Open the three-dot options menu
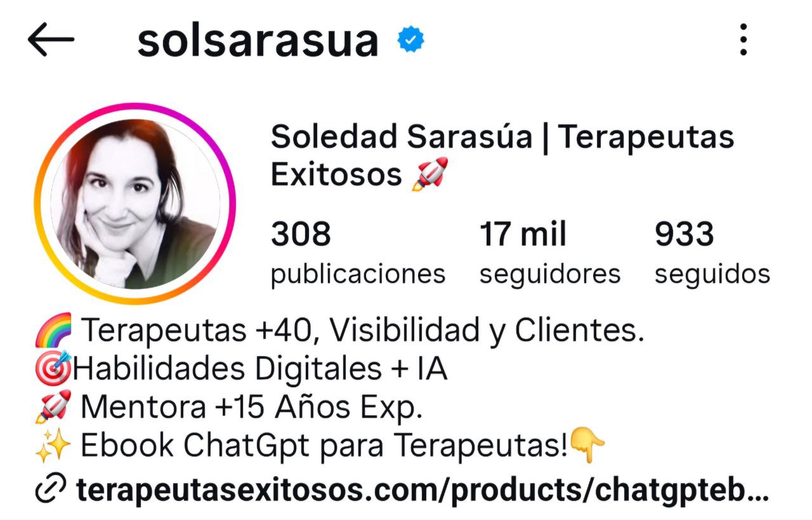 pyautogui.click(x=743, y=40)
